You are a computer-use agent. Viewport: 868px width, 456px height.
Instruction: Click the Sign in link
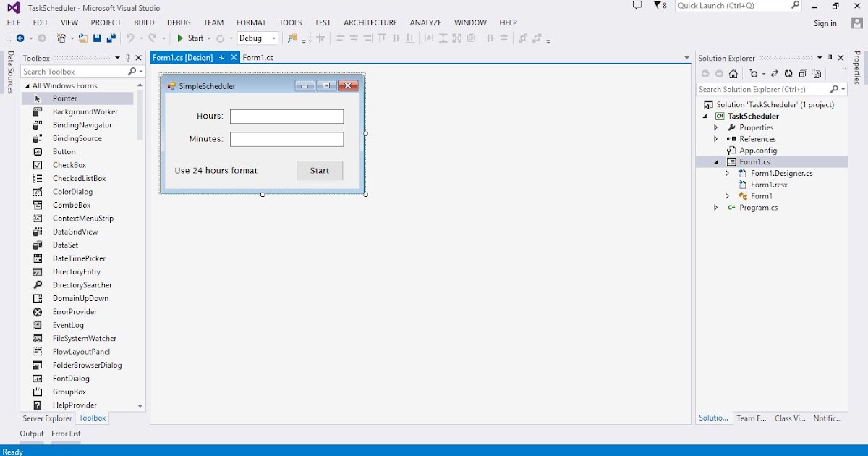click(825, 22)
